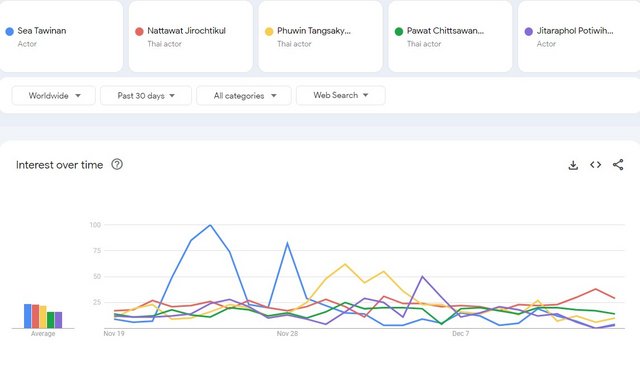Click the purple line's peak at 50
Image resolution: width=640 pixels, height=369 pixels.
pos(422,276)
